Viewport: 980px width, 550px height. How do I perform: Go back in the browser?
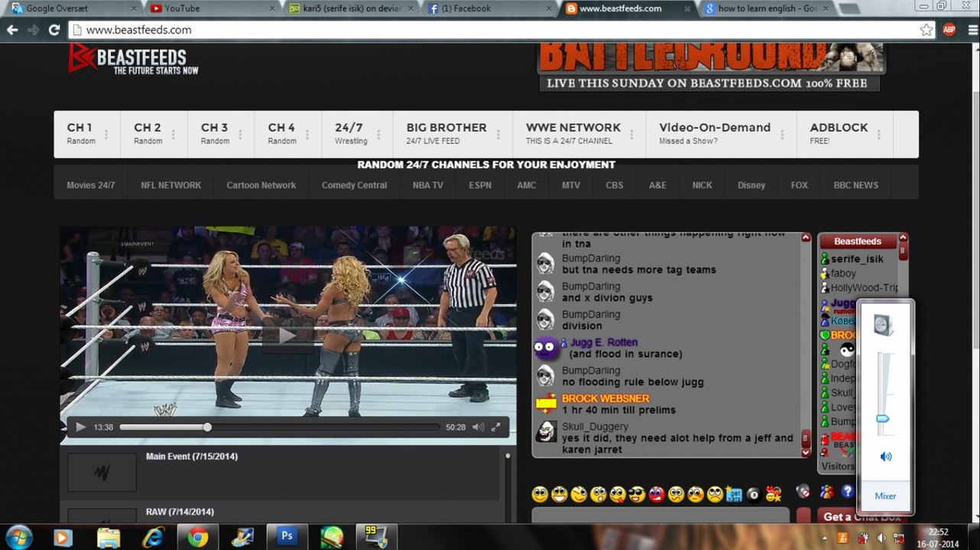pos(12,30)
